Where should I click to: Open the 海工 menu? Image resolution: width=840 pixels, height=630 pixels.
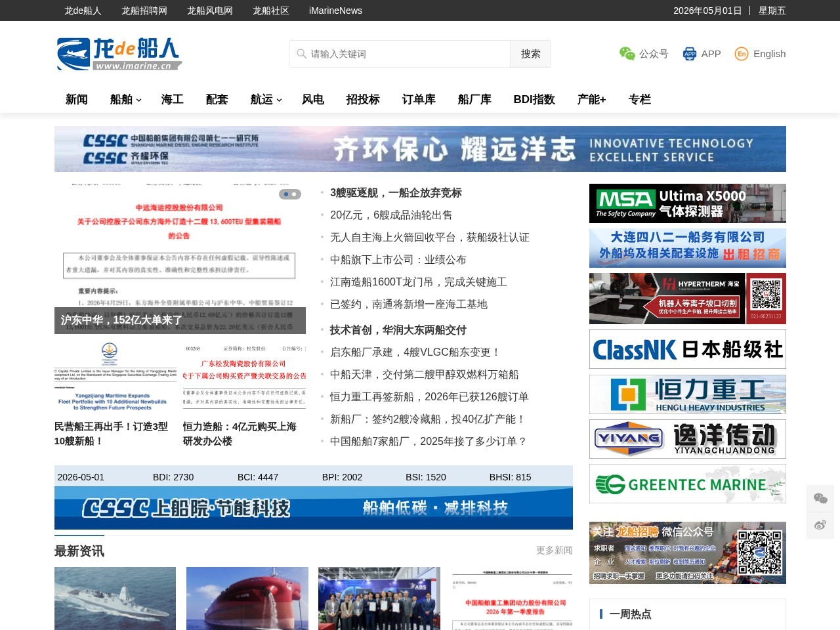click(173, 100)
